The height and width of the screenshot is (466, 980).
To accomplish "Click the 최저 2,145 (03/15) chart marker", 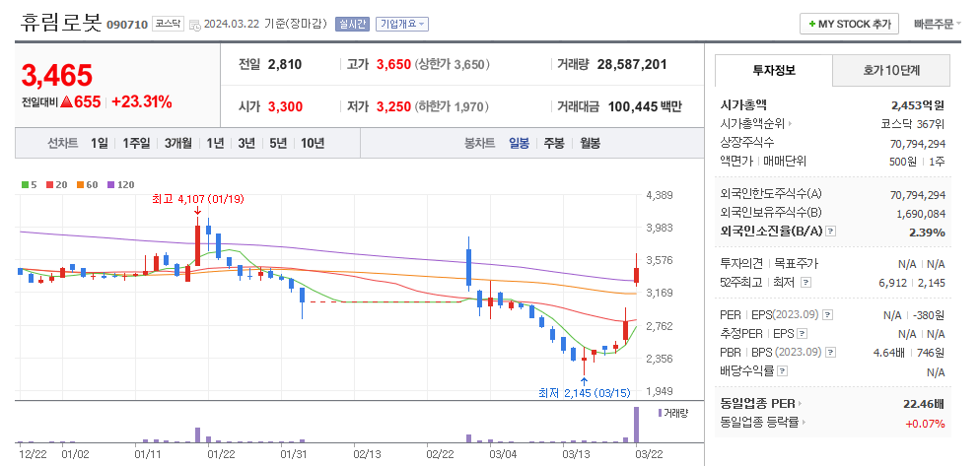I will coord(585,393).
